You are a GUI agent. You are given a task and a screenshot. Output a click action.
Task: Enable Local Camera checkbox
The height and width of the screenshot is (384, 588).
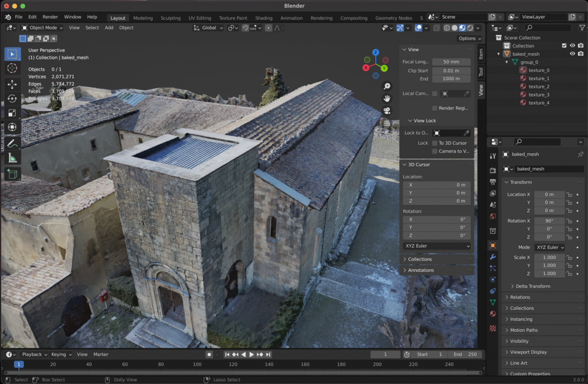pos(435,94)
